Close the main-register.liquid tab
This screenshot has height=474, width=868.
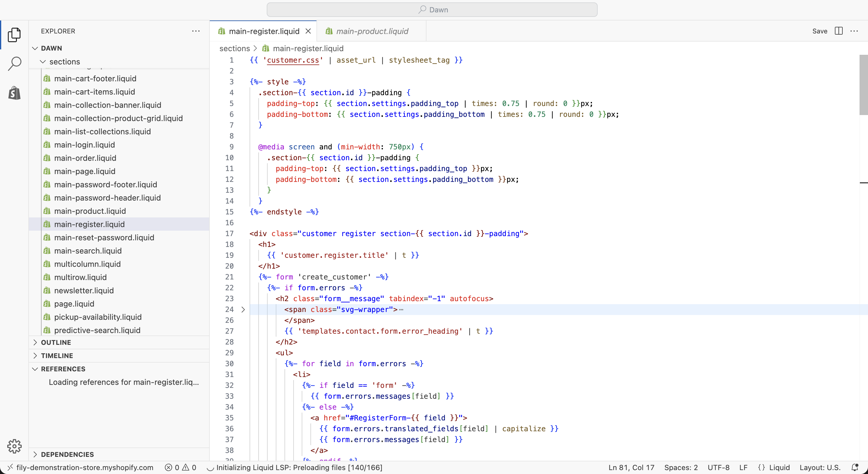click(308, 31)
